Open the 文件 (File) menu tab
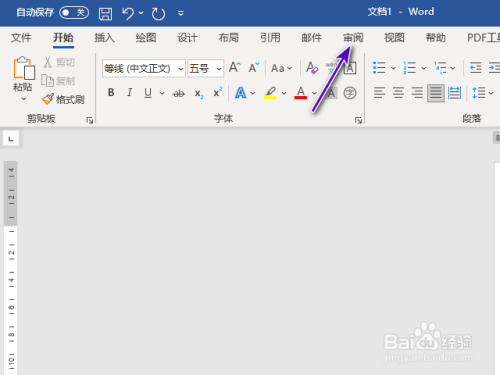This screenshot has height=375, width=500. point(21,38)
